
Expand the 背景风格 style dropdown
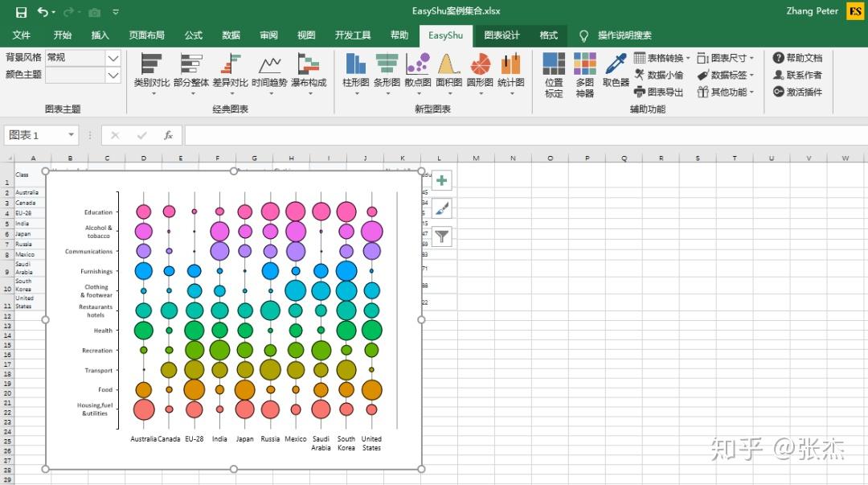[112, 58]
